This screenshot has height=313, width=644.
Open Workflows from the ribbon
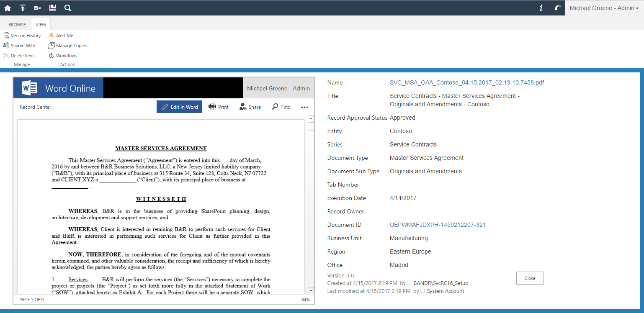point(63,56)
